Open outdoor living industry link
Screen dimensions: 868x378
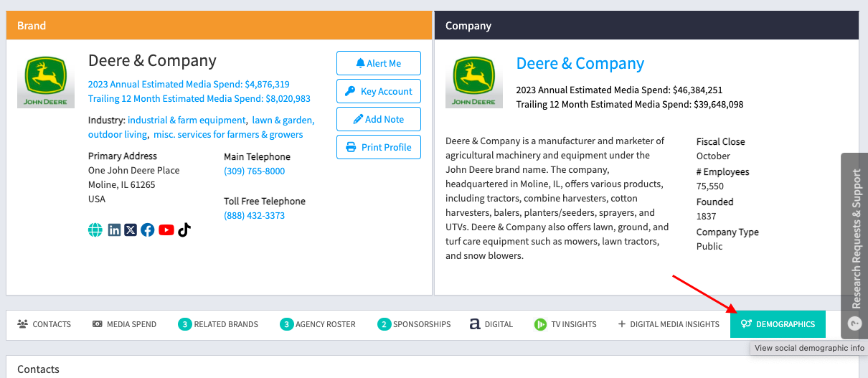click(x=118, y=134)
